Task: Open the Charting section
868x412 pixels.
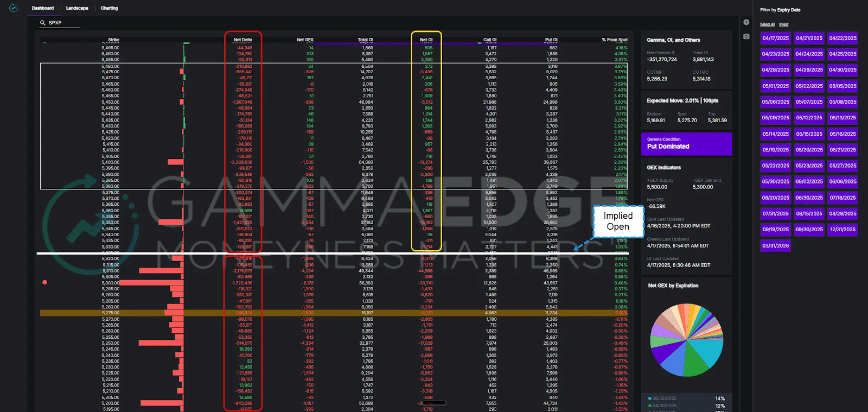Action: click(109, 8)
